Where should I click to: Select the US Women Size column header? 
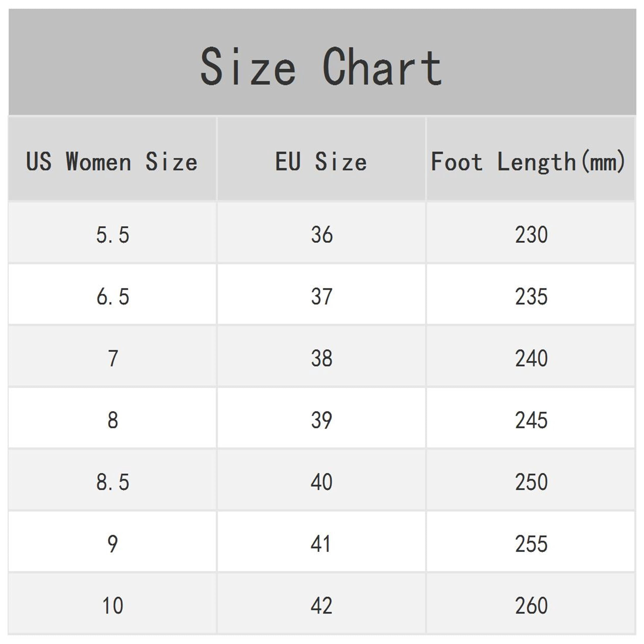112,158
